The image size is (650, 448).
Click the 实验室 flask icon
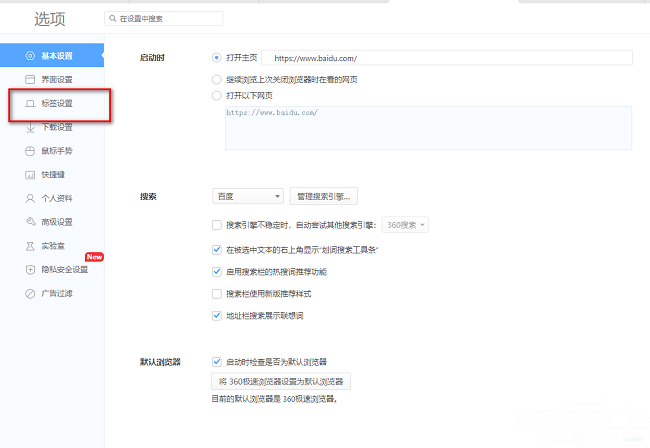point(30,246)
